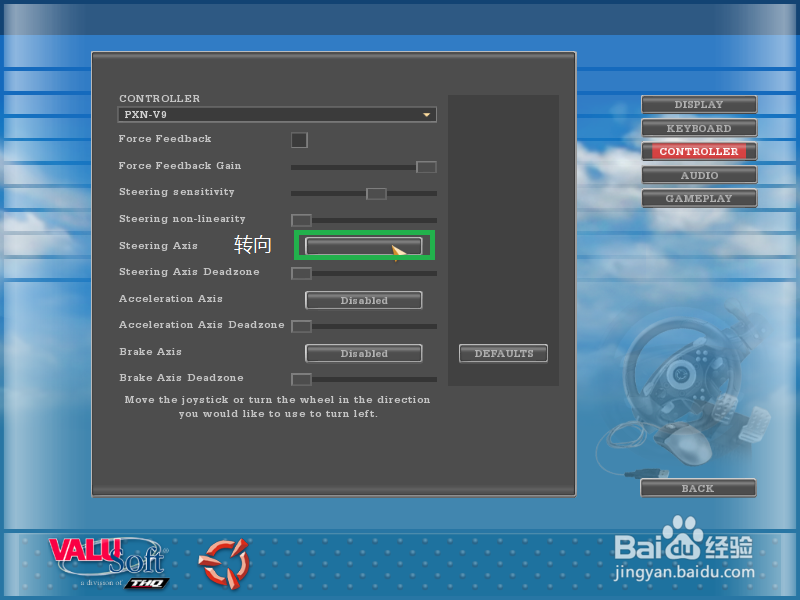Image resolution: width=800 pixels, height=600 pixels.
Task: Click the Force Feedback label text
Action: point(165,139)
